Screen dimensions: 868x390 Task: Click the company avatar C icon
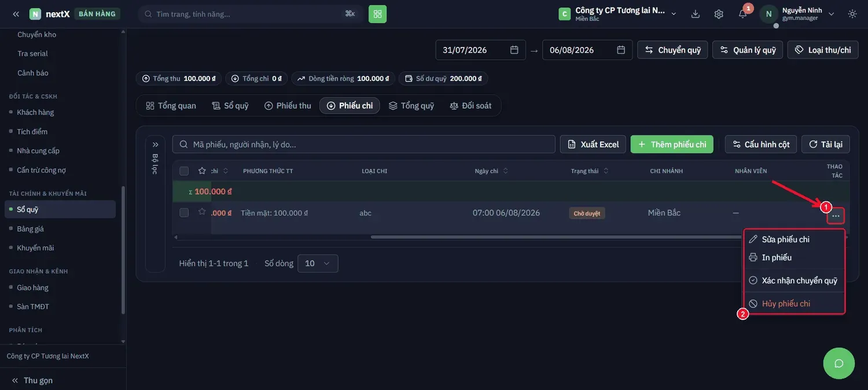(564, 14)
